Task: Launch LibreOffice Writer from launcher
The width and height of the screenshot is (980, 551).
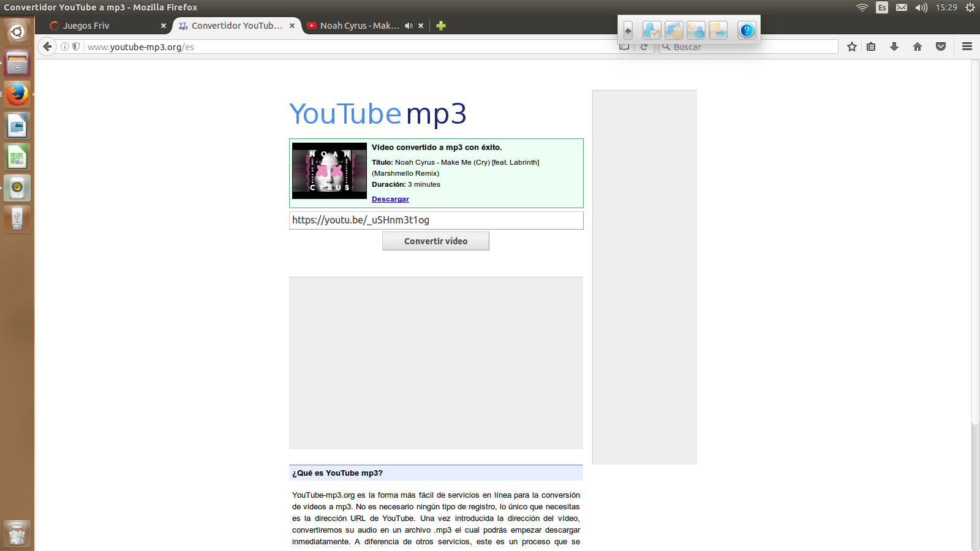Action: coord(17,126)
